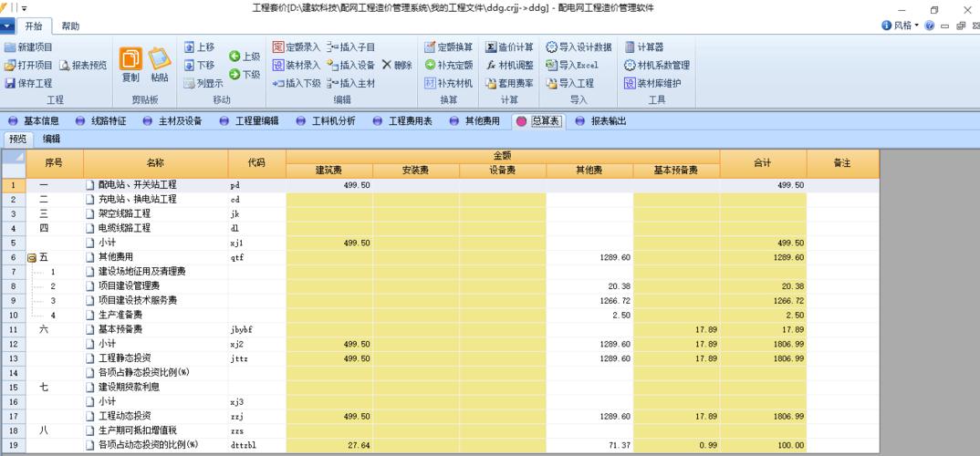Save the project with 保存工程
Screen dimensions: 980x456
(x=29, y=83)
